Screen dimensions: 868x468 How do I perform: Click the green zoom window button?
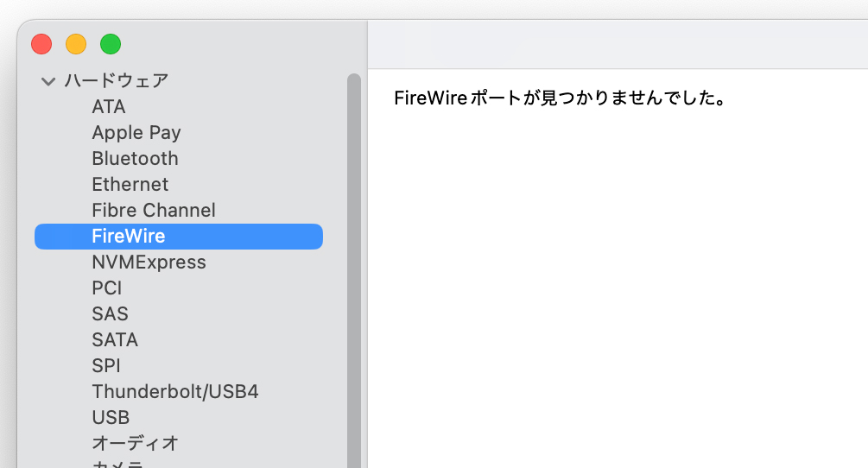click(x=111, y=43)
